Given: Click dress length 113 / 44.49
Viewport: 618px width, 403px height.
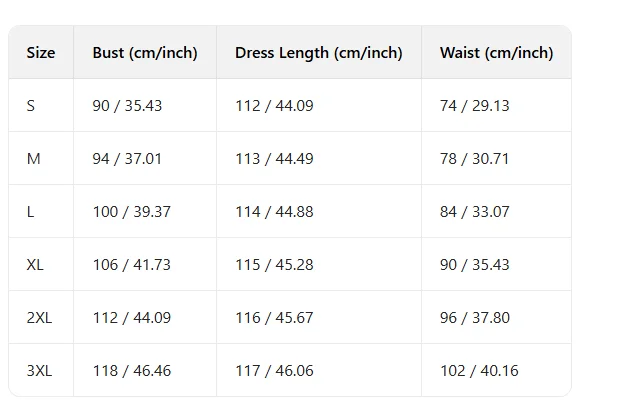Looking at the screenshot, I should coord(274,159).
